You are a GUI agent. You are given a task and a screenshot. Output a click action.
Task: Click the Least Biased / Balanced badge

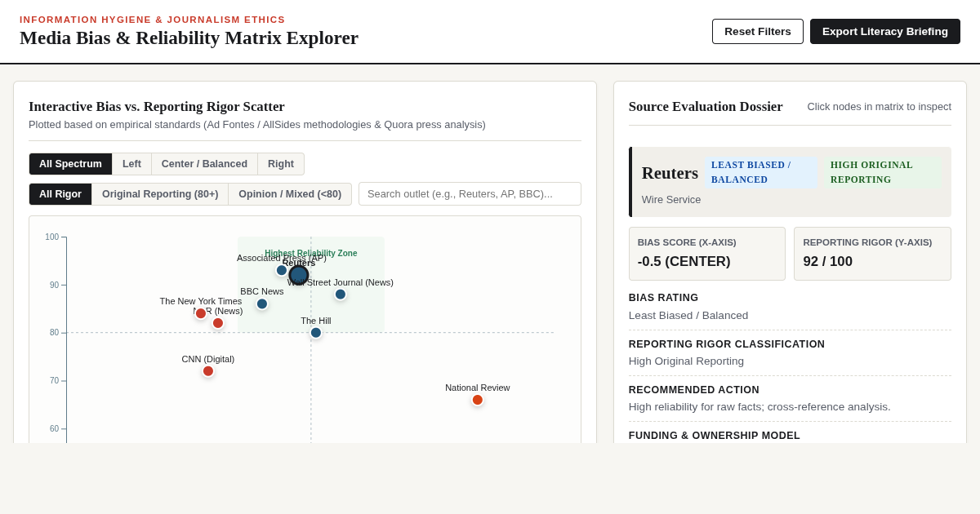(x=762, y=172)
